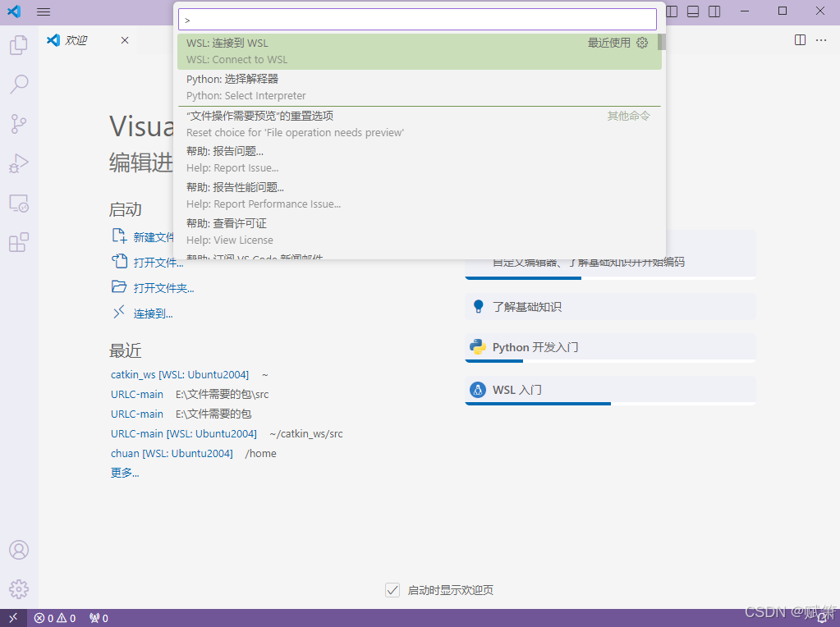Toggle the secondary side bar layout icon

(714, 11)
